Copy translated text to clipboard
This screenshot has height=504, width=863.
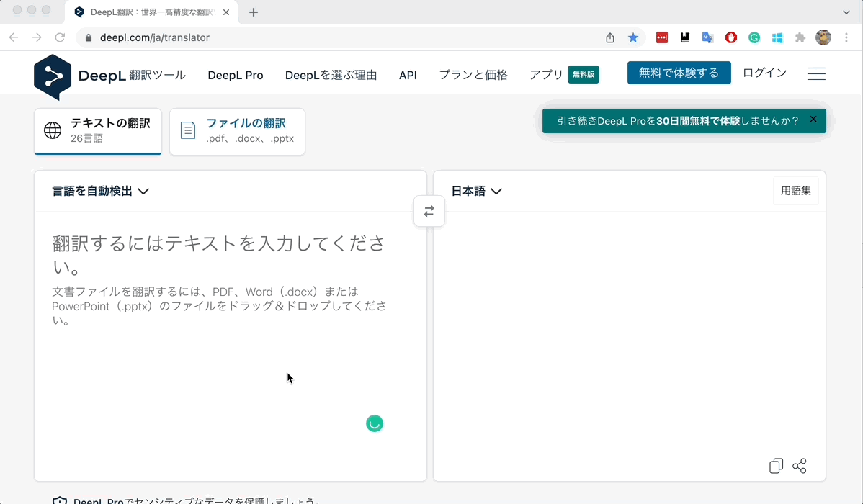pos(776,466)
